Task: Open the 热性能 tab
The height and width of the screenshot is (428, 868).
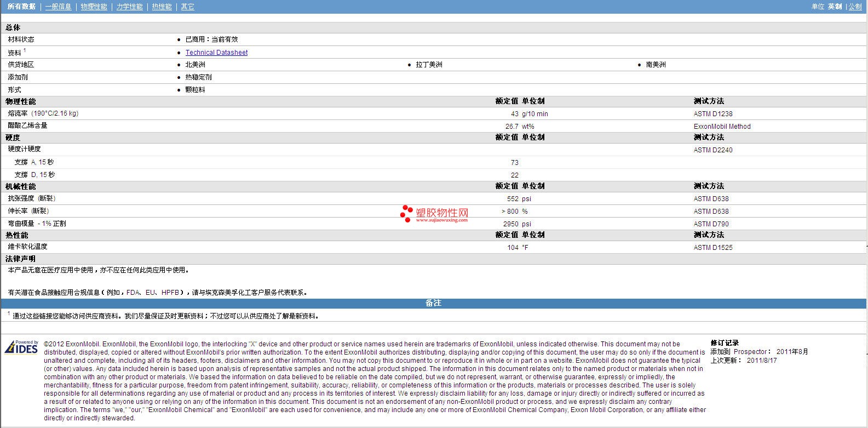Action: (x=162, y=7)
